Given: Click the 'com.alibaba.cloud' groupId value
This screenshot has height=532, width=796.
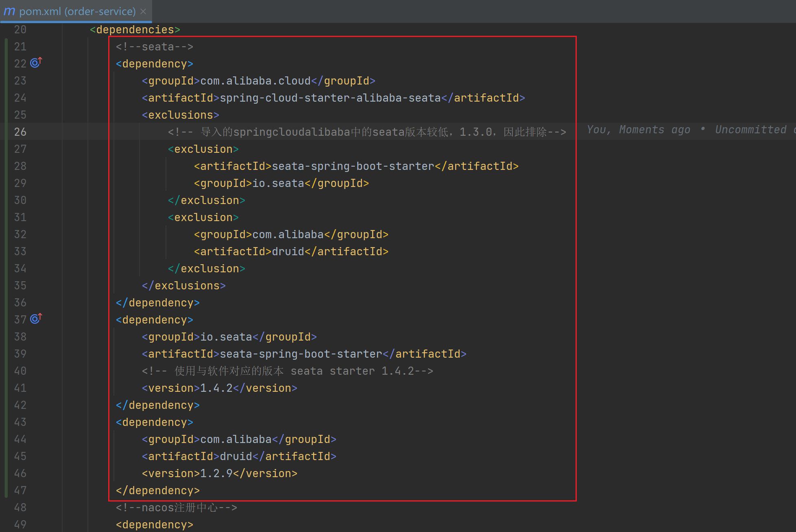Looking at the screenshot, I should tap(255, 81).
